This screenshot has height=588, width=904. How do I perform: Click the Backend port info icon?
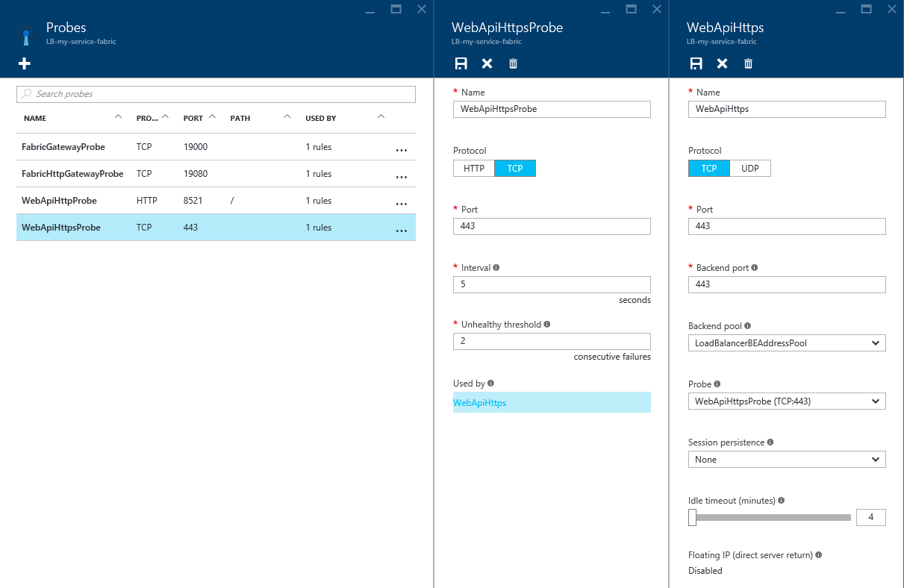(x=755, y=267)
